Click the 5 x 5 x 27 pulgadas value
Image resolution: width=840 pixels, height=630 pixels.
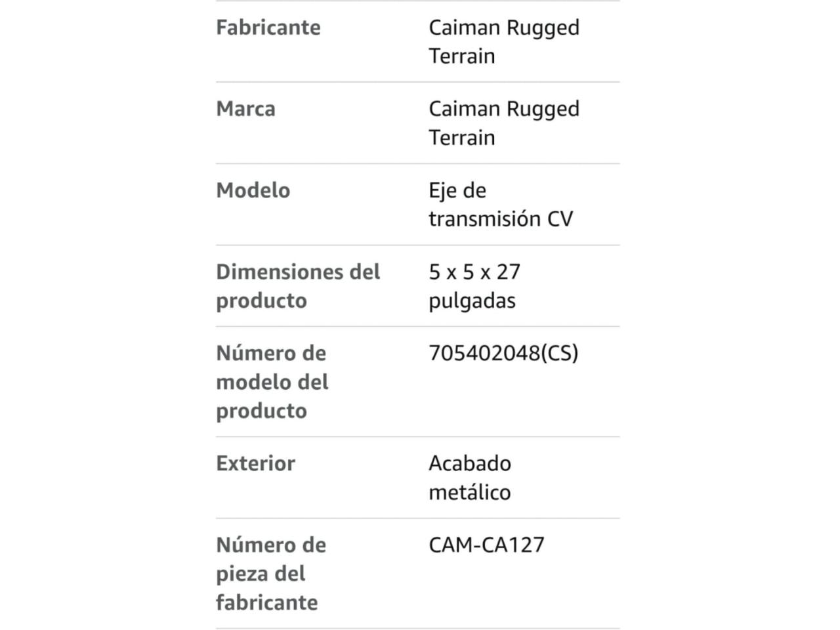[474, 285]
